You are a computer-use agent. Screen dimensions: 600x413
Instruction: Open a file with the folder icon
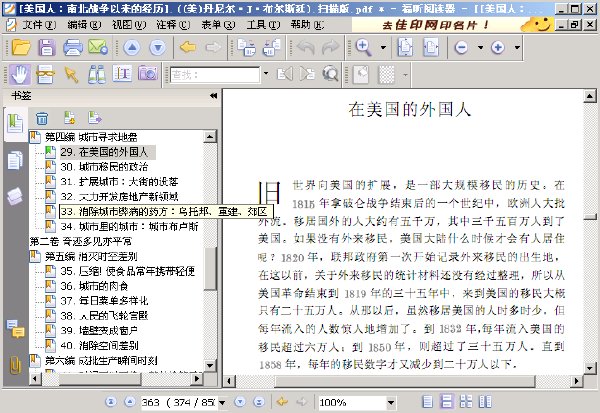click(21, 47)
